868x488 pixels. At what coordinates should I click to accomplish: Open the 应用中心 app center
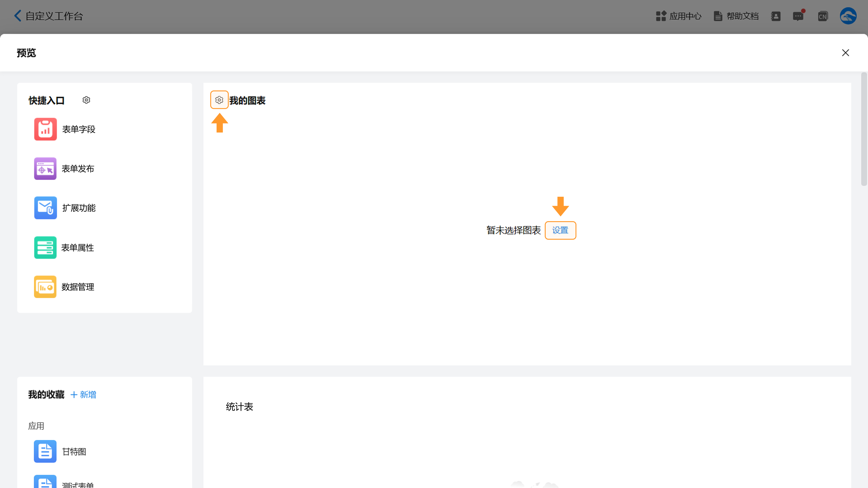[679, 16]
